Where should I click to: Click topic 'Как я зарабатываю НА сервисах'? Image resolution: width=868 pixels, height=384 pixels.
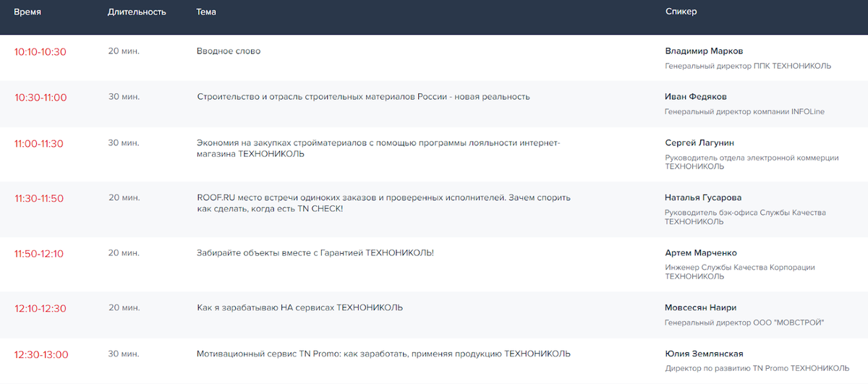click(x=299, y=308)
